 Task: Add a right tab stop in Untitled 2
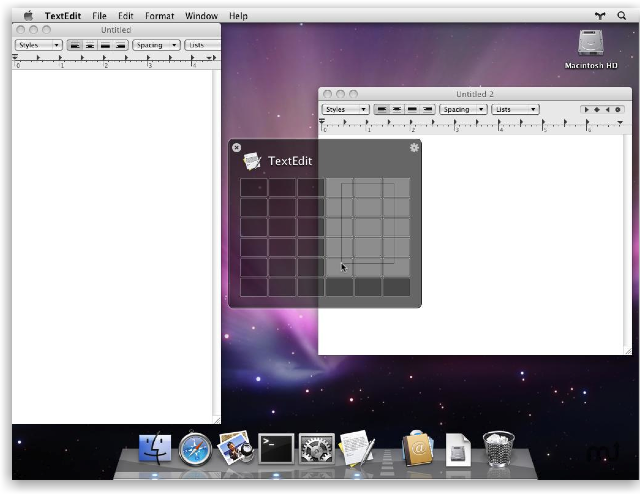607,109
